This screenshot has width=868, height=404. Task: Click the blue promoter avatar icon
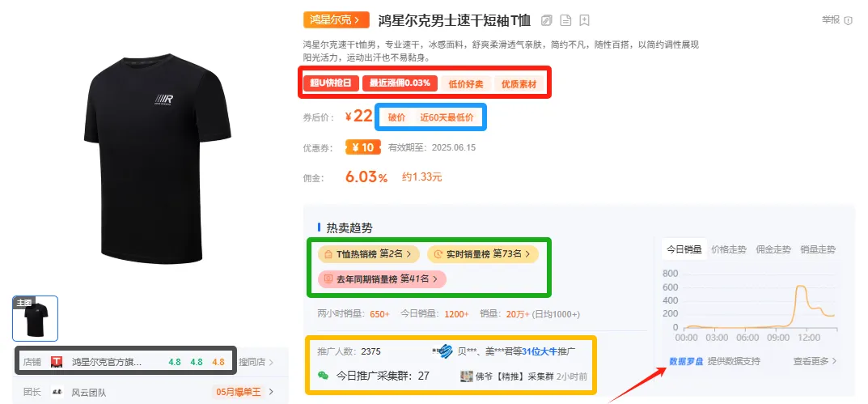click(x=443, y=351)
